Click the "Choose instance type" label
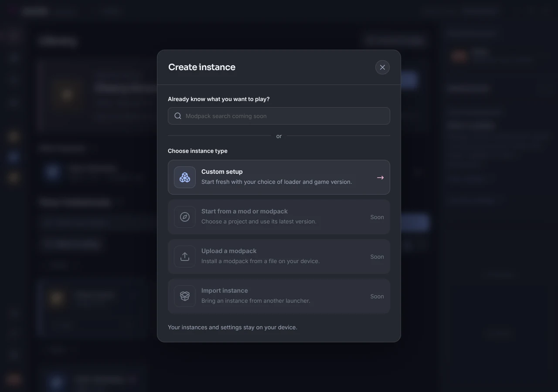The height and width of the screenshot is (392, 558). 197,151
